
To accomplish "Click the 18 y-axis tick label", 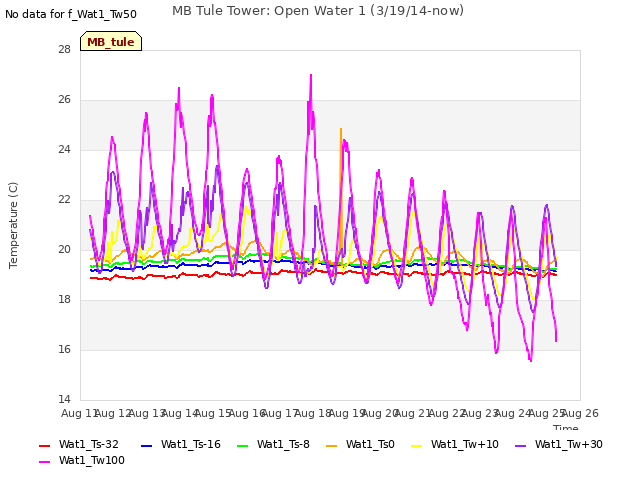I will 64,300.
